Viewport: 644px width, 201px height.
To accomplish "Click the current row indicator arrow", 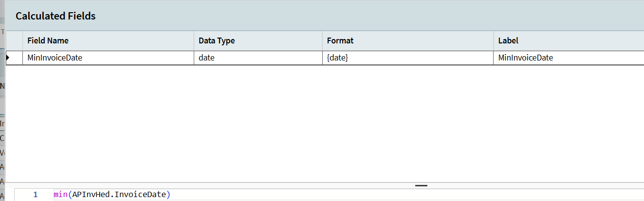I will pos(8,58).
